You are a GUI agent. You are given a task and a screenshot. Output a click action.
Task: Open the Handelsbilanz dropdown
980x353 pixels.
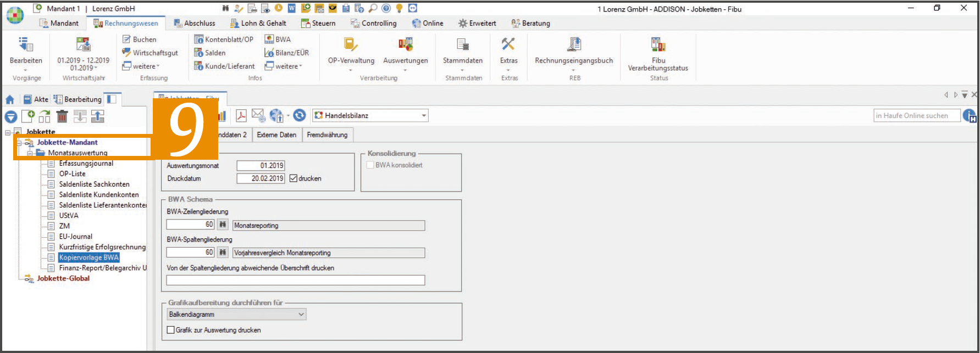(x=370, y=115)
